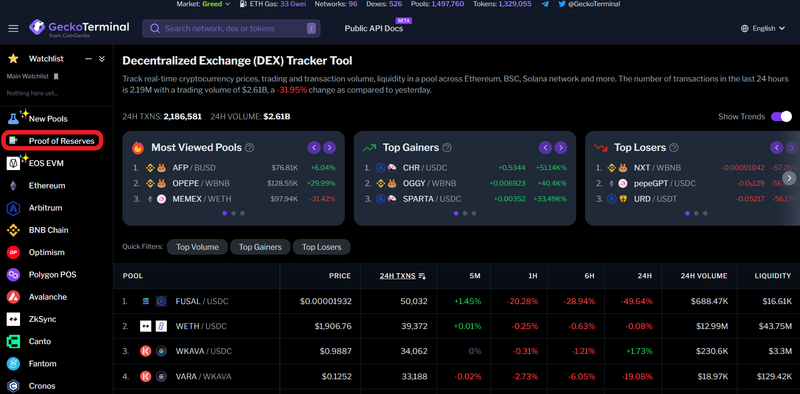Apply the Top Volume quick filter
The image size is (800, 394).
pyautogui.click(x=197, y=247)
